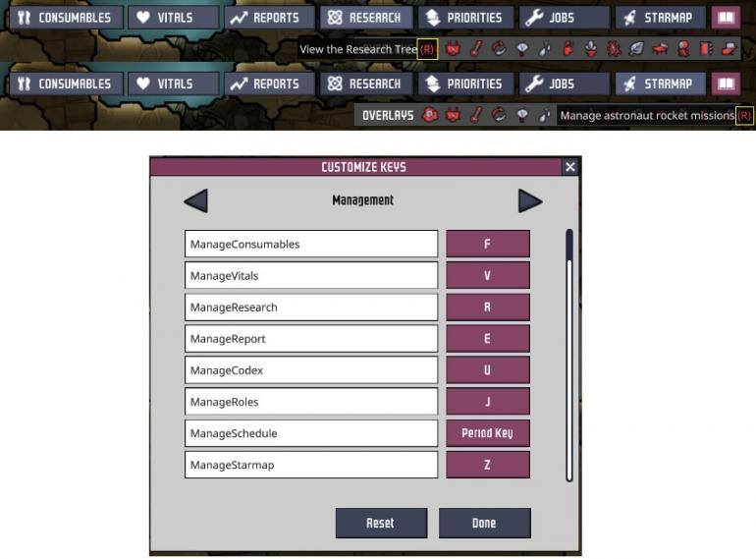This screenshot has height=559, width=756.
Task: Go to next key category arrow
Action: click(x=530, y=200)
